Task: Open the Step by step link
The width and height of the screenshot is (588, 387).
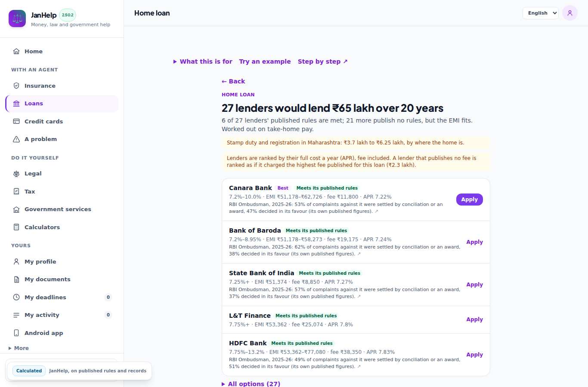Action: pyautogui.click(x=323, y=61)
